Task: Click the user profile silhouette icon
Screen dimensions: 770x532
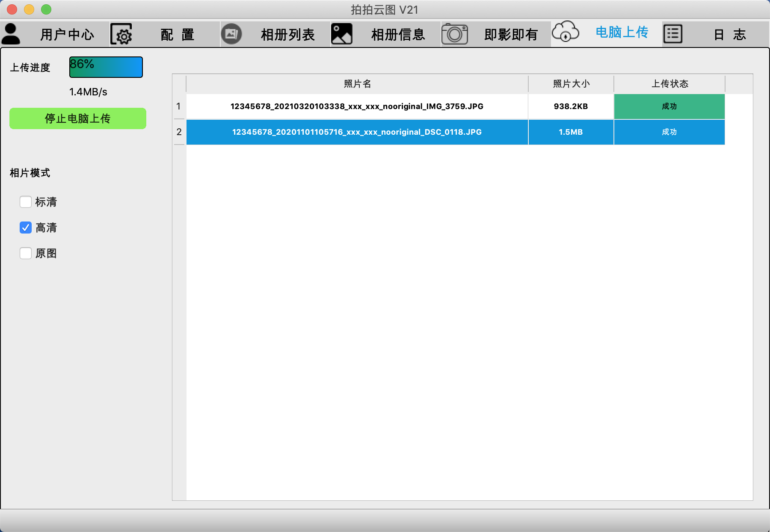Action: 11,34
